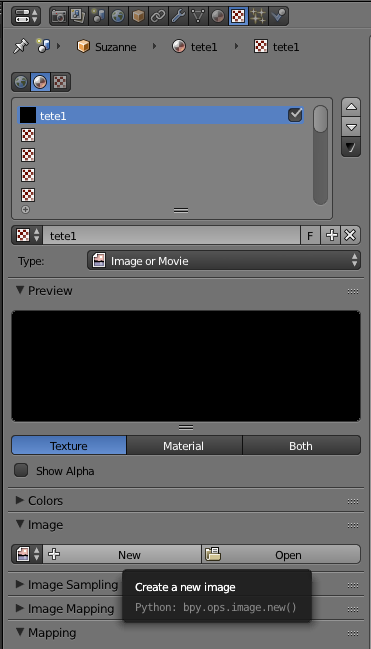
Task: Toggle the tete1 texture slot checkbox
Action: (295, 115)
